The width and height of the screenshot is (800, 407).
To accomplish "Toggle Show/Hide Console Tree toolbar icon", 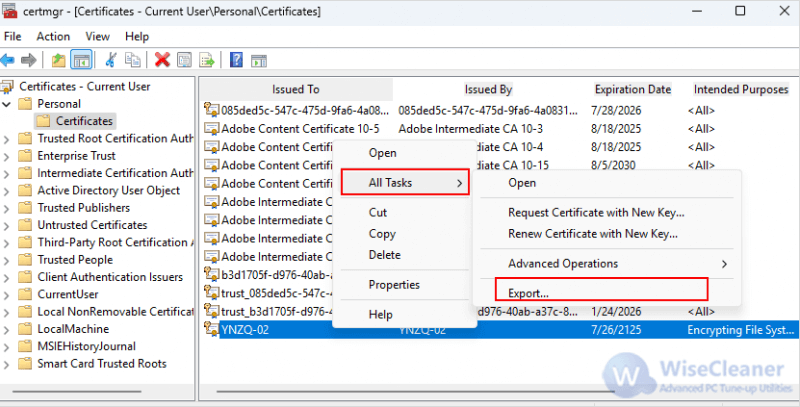I will (81, 60).
